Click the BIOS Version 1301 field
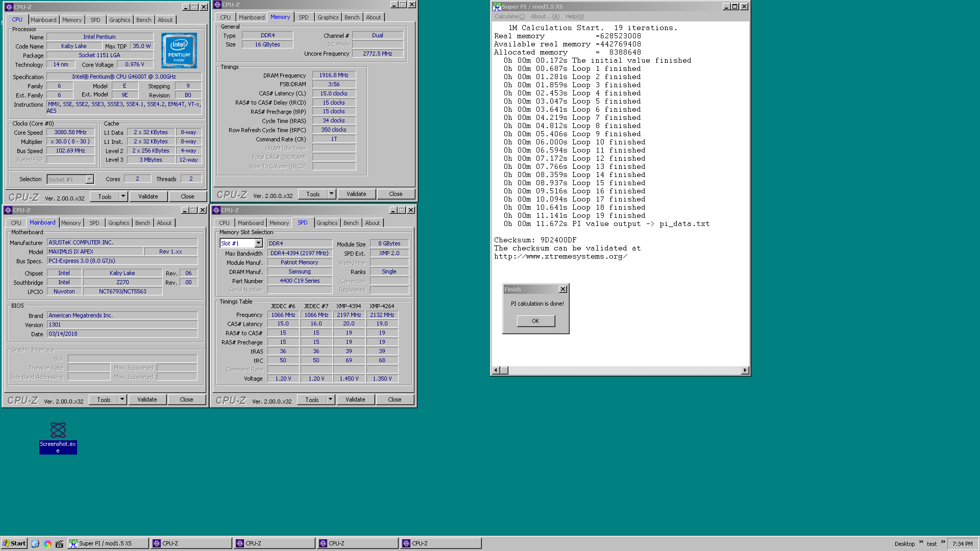980x551 pixels. click(x=122, y=324)
